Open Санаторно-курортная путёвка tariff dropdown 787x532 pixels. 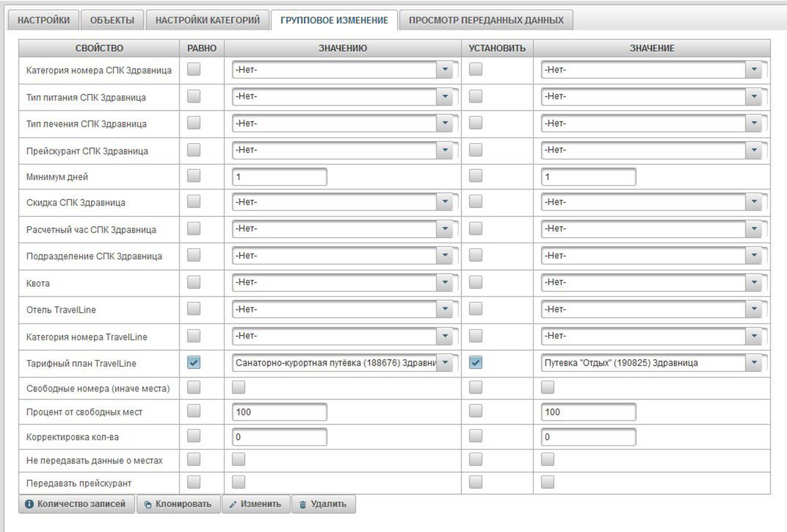(445, 363)
